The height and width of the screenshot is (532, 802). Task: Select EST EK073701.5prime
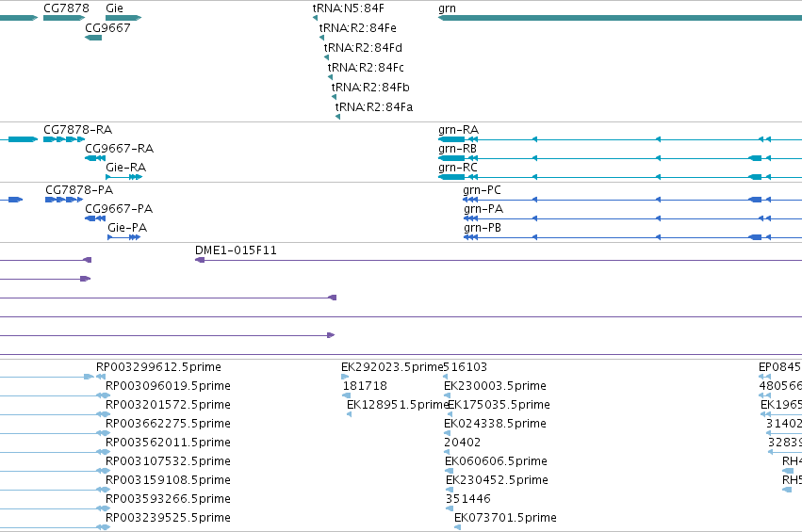point(505,518)
